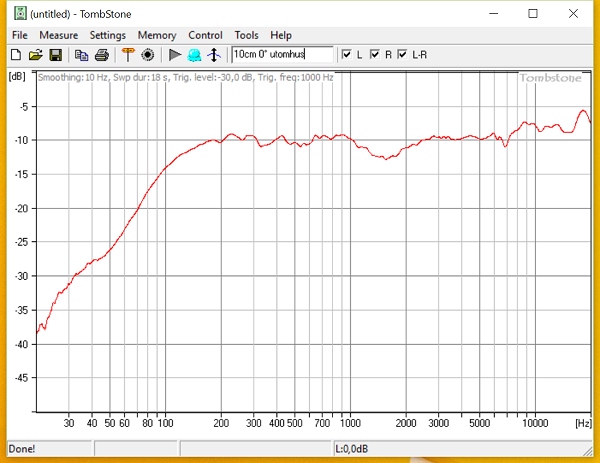Open a file with the folder icon
Image resolution: width=600 pixels, height=463 pixels.
click(36, 55)
